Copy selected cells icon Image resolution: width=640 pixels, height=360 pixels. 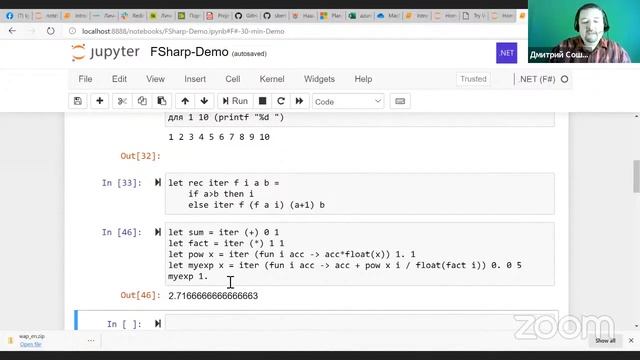(142, 101)
